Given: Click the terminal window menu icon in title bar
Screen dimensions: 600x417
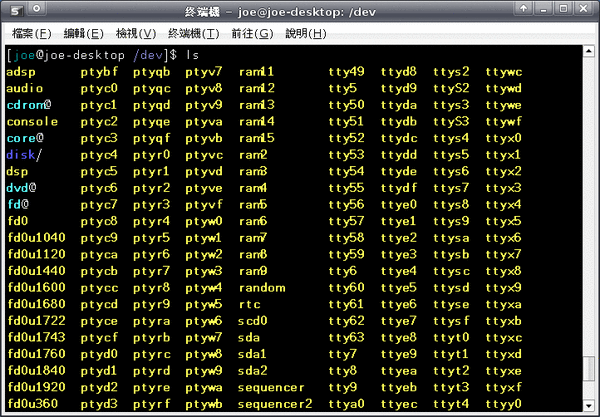Looking at the screenshot, I should click(x=16, y=10).
